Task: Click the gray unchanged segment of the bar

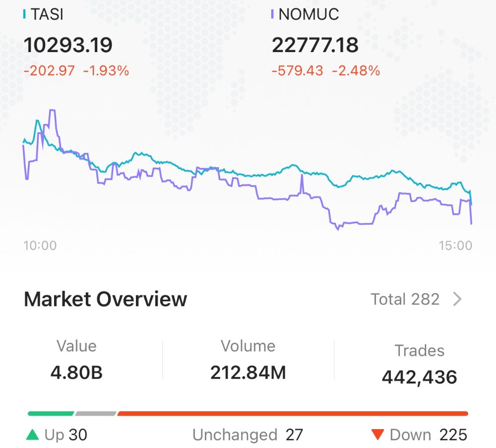Action: 96,413
